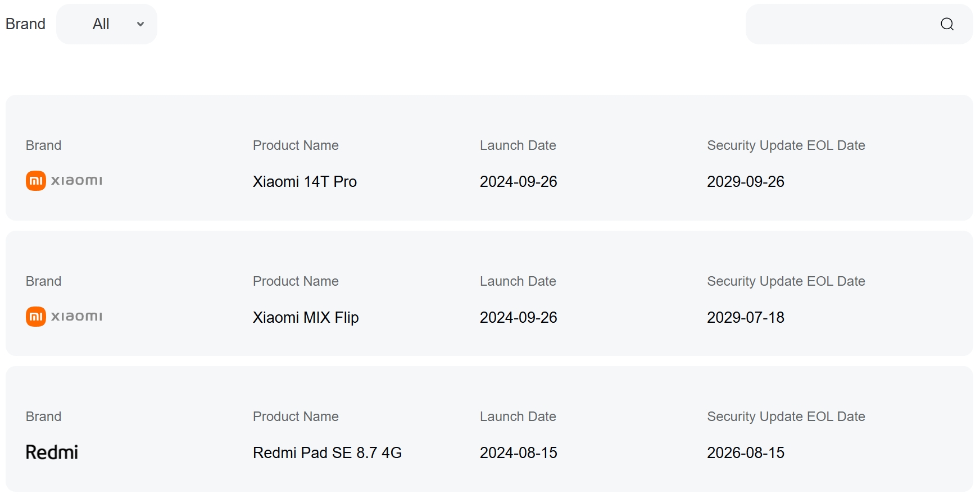The height and width of the screenshot is (494, 980).
Task: Select the Redmi Pad SE 8.7 4G name
Action: coord(327,453)
